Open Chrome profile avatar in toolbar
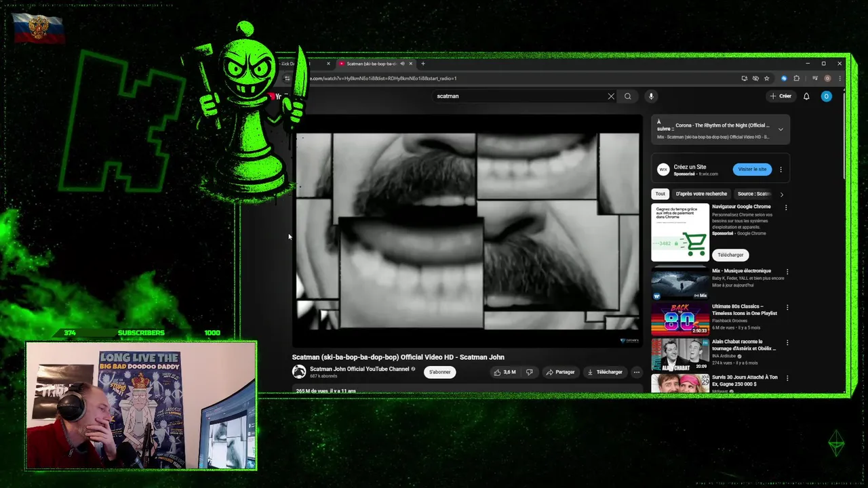The image size is (868, 488). (827, 78)
